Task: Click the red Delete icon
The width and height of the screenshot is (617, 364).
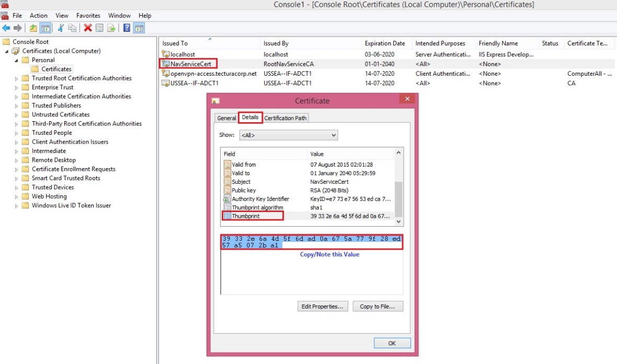Action: tap(88, 28)
